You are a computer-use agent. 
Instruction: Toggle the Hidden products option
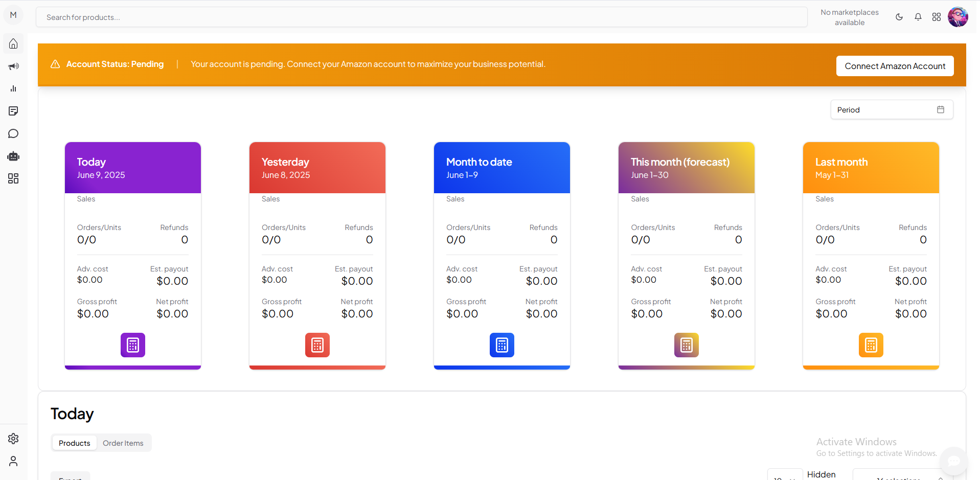822,474
